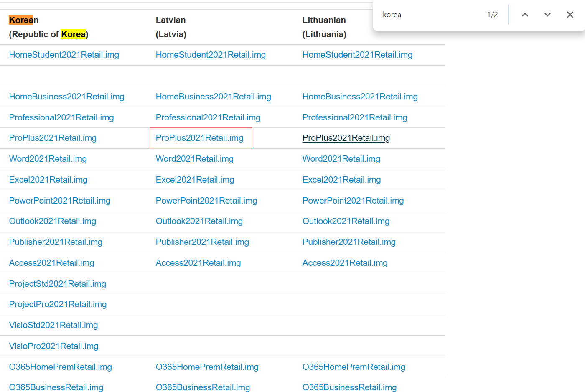Open Lithuanian Professional2021Retail.img

point(355,117)
